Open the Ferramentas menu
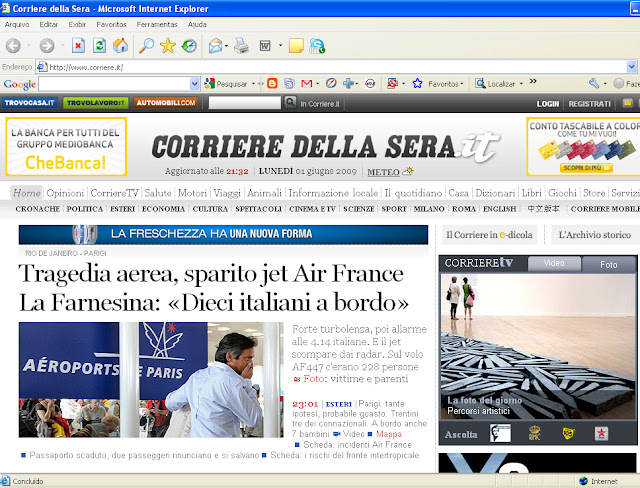The width and height of the screenshot is (640, 488). pyautogui.click(x=157, y=24)
